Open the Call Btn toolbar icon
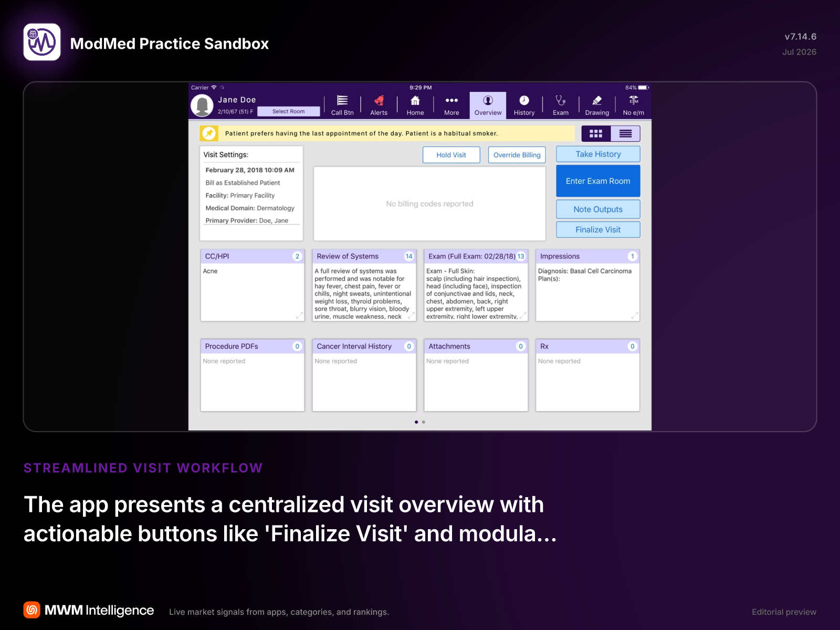Screen dimensions: 840x630 (342, 105)
